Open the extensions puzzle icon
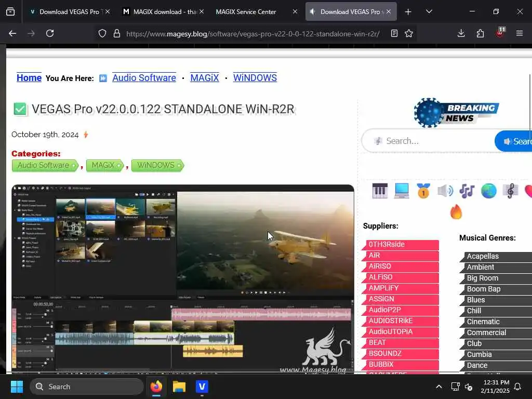 tap(480, 33)
